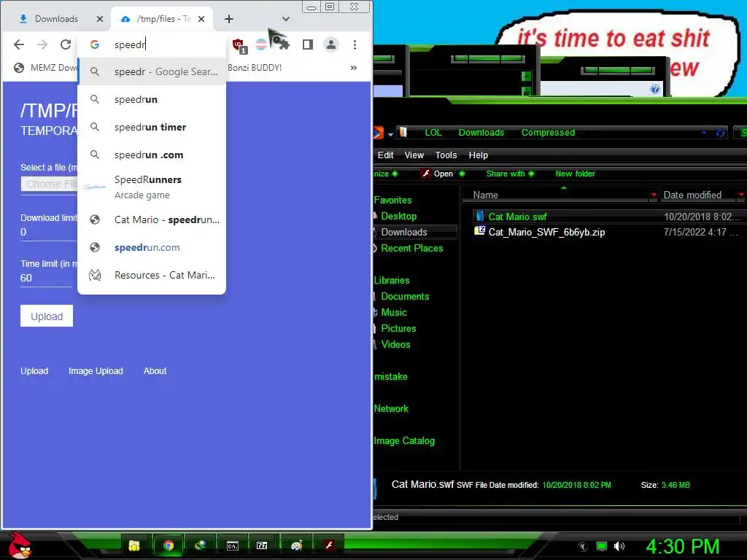Open the Edit menu in Explorer
Screen dimensions: 747x560
pos(385,155)
